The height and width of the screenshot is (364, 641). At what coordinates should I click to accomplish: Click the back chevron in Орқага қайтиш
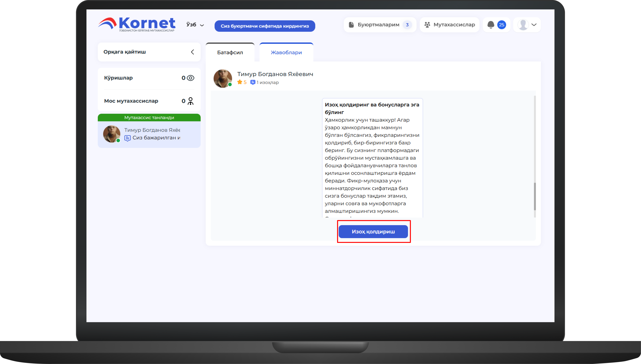(192, 52)
